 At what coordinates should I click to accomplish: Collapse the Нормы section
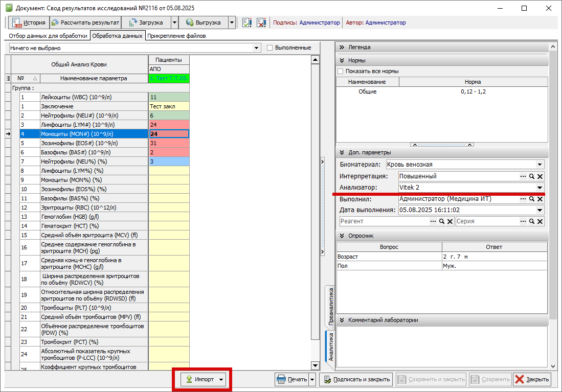click(x=342, y=60)
